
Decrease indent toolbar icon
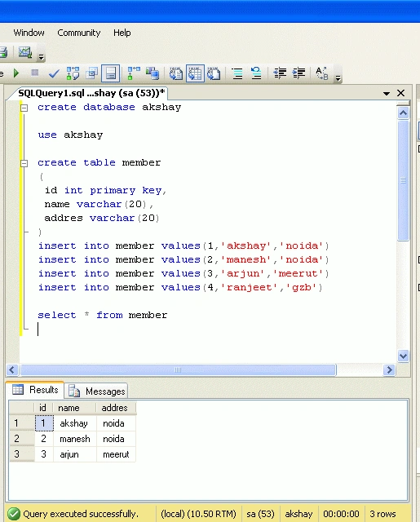pos(280,73)
